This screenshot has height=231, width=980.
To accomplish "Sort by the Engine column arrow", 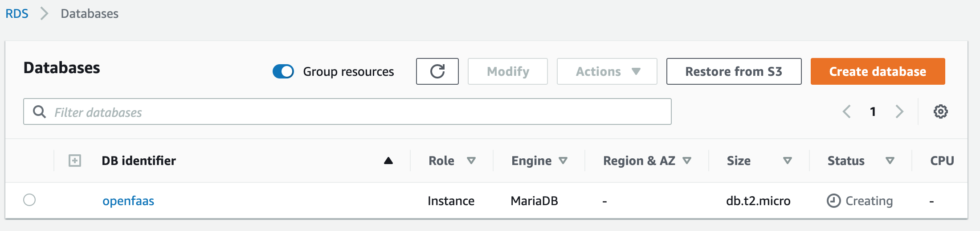I will pos(563,161).
